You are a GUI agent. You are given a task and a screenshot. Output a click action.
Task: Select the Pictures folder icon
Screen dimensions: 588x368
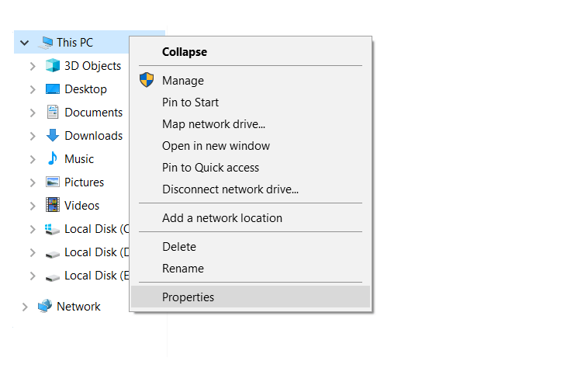[x=53, y=182]
